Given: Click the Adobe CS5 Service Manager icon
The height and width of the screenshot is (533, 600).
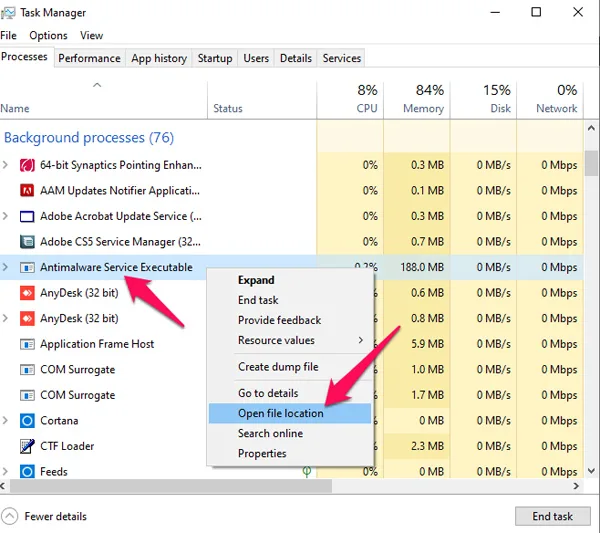Looking at the screenshot, I should point(27,242).
